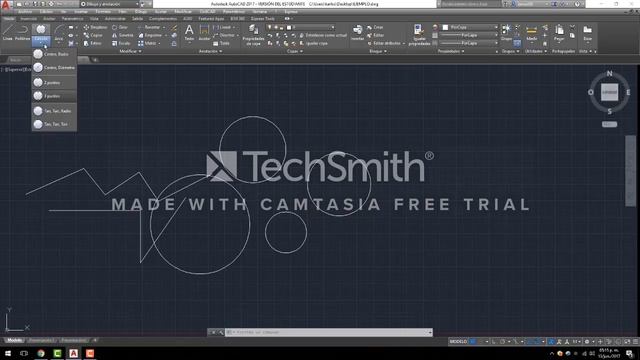The width and height of the screenshot is (640, 360).
Task: Select the Polilínea tool
Action: (x=22, y=32)
